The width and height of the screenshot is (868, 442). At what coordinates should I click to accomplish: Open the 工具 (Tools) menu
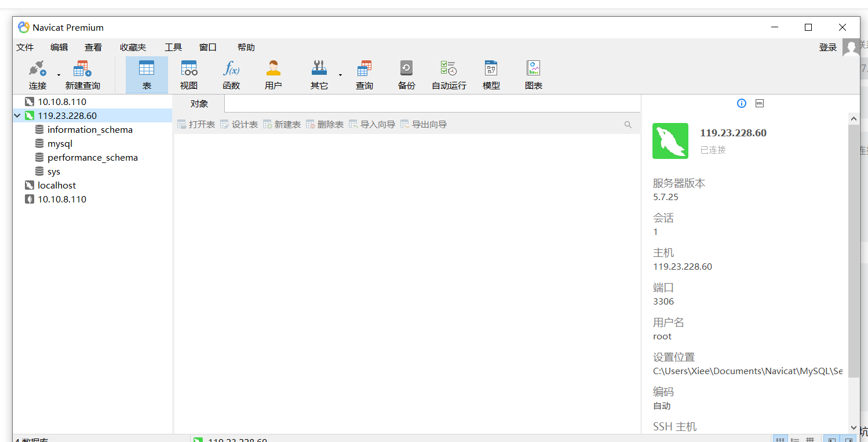click(x=173, y=48)
